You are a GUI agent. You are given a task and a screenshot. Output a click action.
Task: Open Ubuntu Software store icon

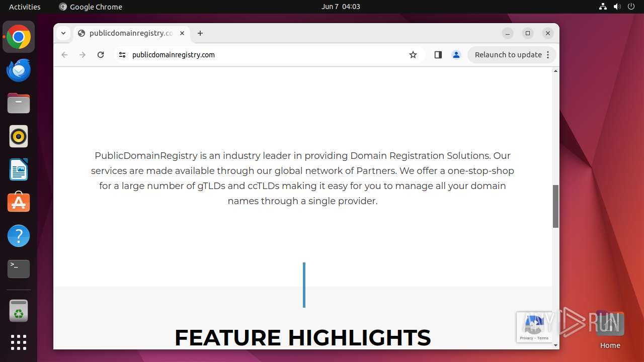[19, 203]
